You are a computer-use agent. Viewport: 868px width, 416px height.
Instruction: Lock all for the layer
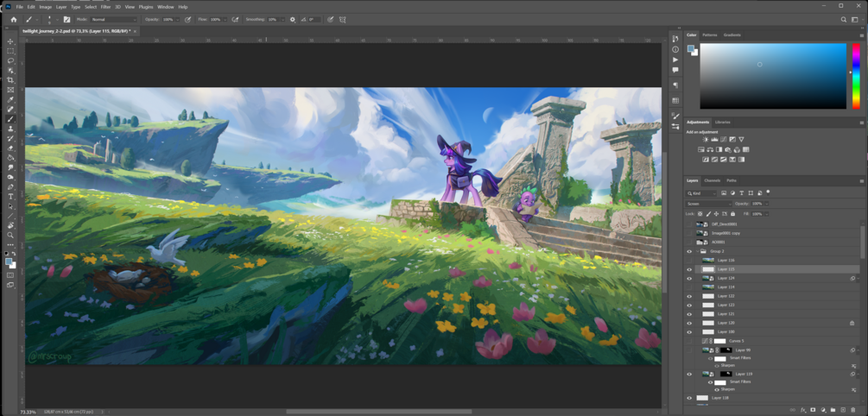coord(733,213)
